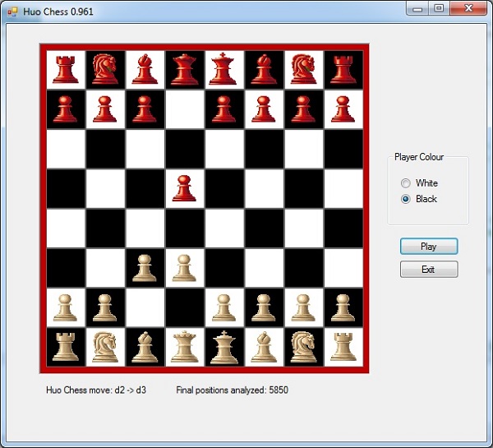Screen dimensions: 493x448
Task: Select the white knight on g1
Action: tap(303, 347)
